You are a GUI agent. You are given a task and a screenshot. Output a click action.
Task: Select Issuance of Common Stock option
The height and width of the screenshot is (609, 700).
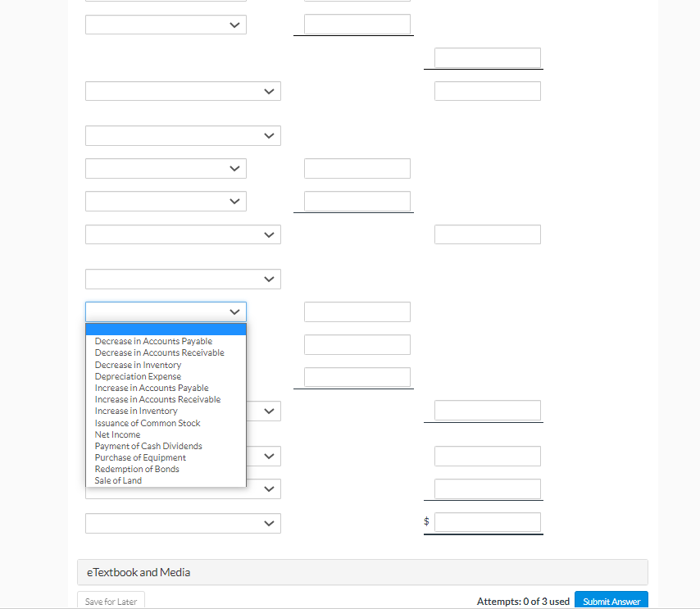point(148,423)
